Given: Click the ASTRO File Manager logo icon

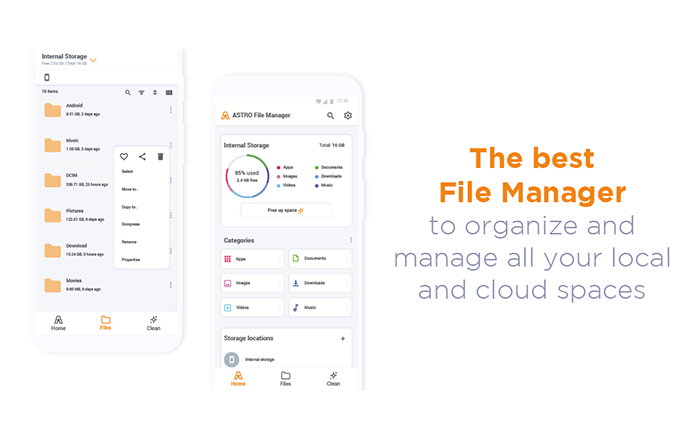Looking at the screenshot, I should pos(225,115).
